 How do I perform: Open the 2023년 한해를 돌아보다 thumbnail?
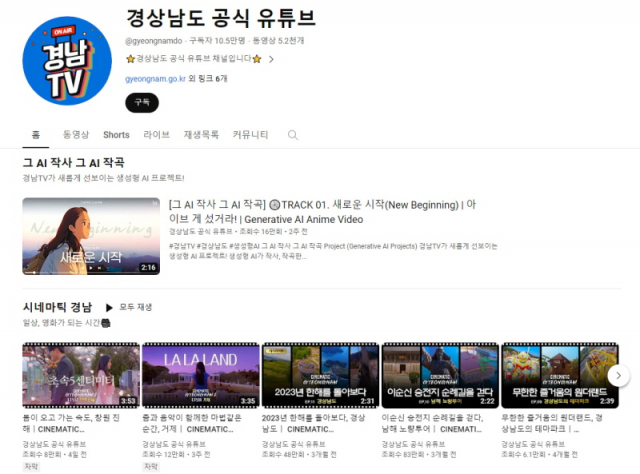pyautogui.click(x=320, y=375)
